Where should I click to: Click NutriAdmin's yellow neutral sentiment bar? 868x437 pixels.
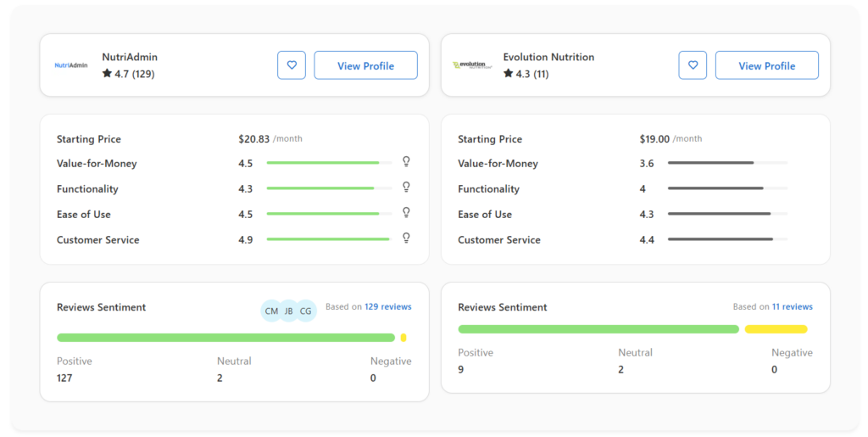403,338
